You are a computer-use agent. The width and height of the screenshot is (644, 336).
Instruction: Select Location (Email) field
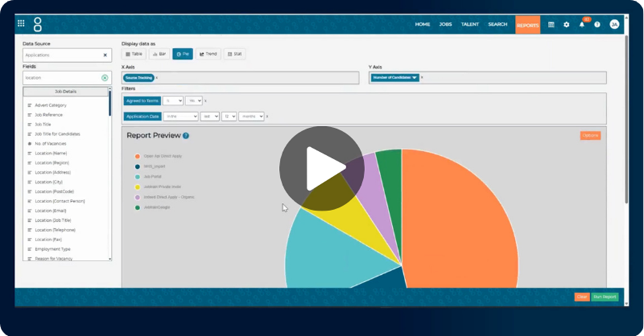coord(50,211)
